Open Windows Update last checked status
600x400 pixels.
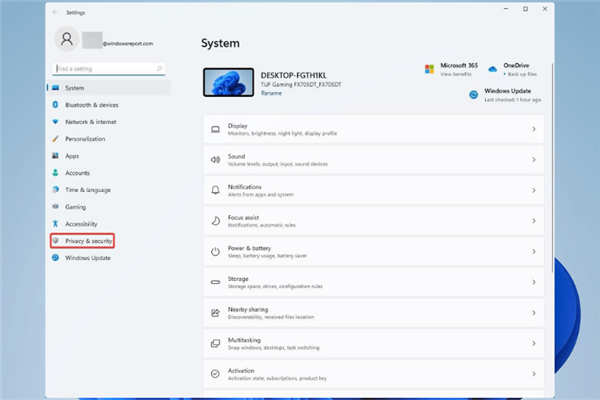tap(512, 100)
